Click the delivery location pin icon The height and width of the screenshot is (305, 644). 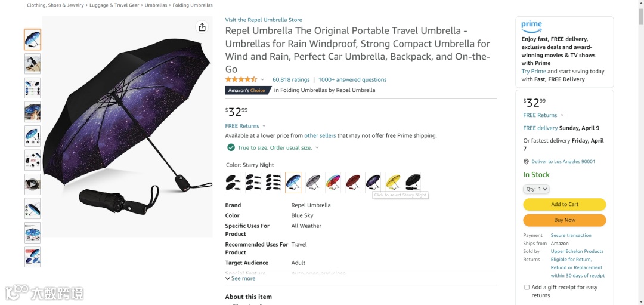click(x=526, y=161)
